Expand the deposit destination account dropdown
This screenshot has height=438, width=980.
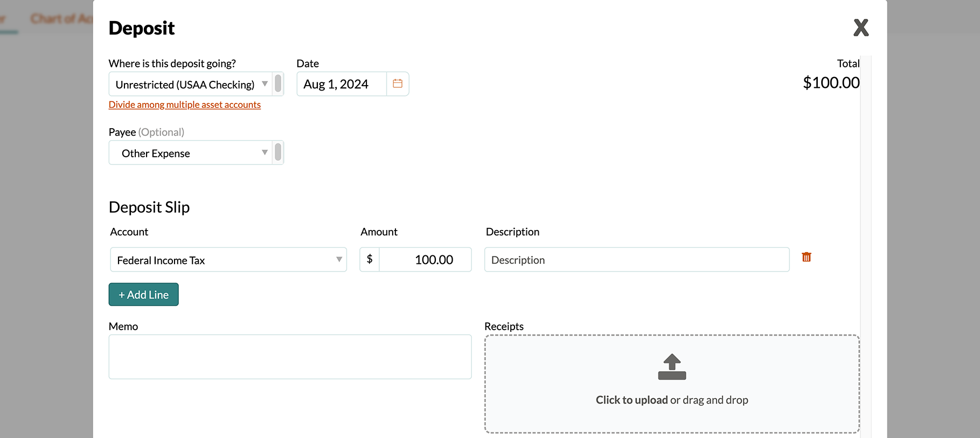pos(265,84)
